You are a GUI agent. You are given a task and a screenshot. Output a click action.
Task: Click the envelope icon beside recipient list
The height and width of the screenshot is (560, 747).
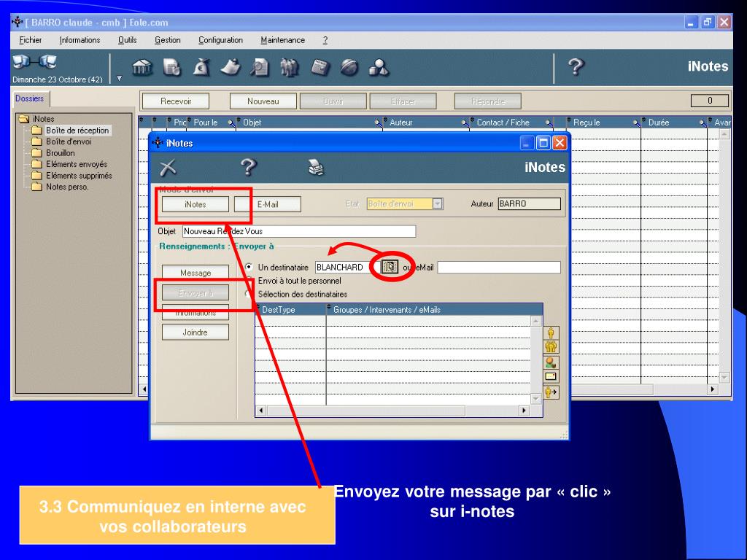click(551, 377)
